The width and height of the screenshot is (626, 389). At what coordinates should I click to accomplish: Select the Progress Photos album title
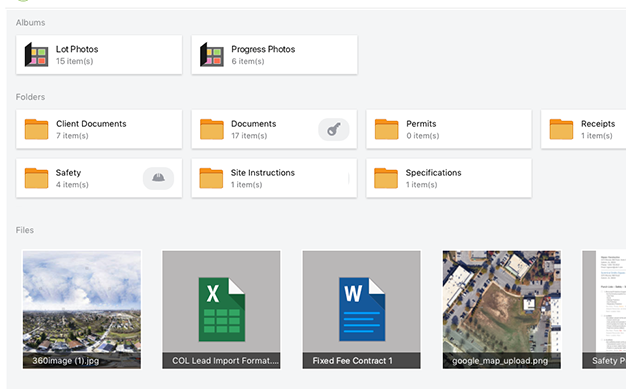coord(263,49)
